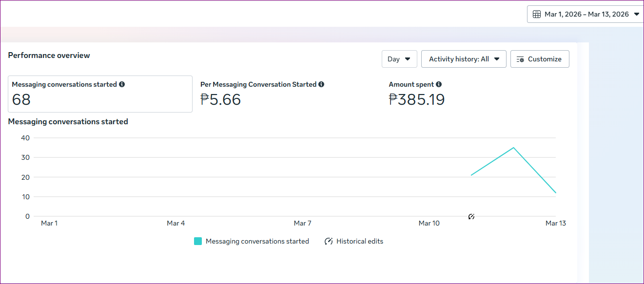Expand the date range dropdown arrow
The width and height of the screenshot is (644, 284).
click(x=636, y=14)
